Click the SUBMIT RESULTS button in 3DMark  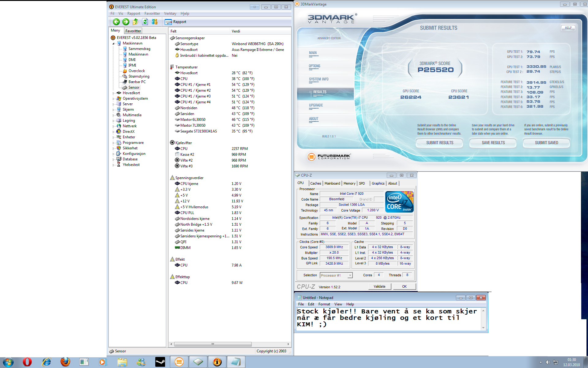click(x=439, y=143)
